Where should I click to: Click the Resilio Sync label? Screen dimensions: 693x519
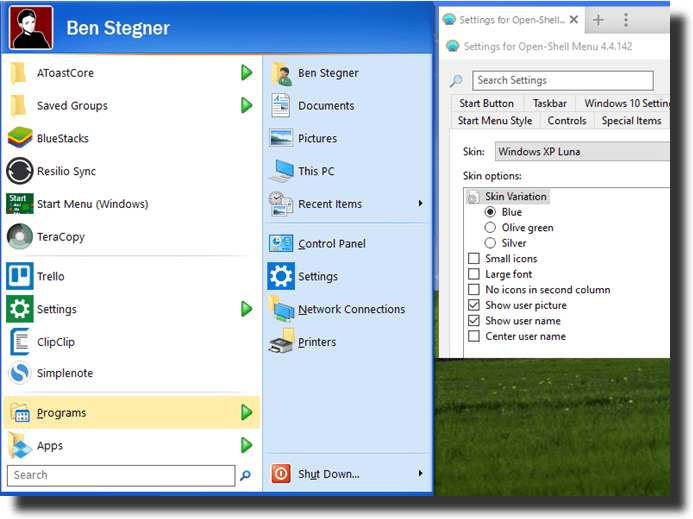66,171
